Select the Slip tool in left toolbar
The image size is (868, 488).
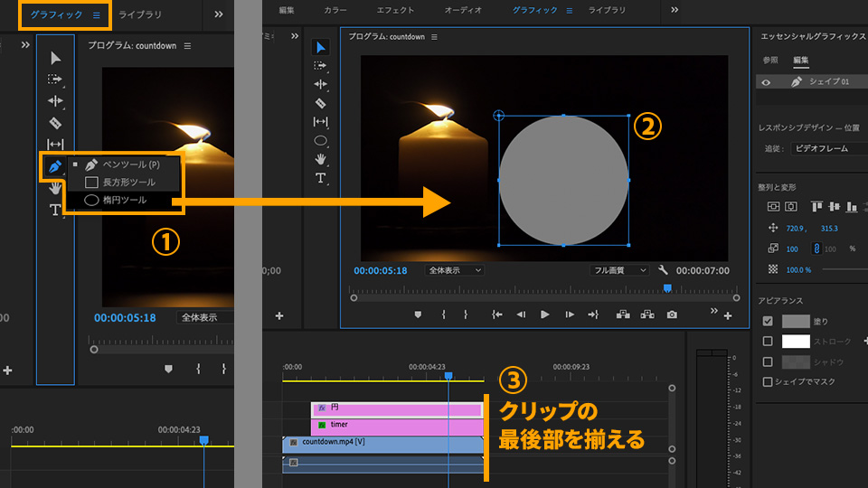(55, 145)
